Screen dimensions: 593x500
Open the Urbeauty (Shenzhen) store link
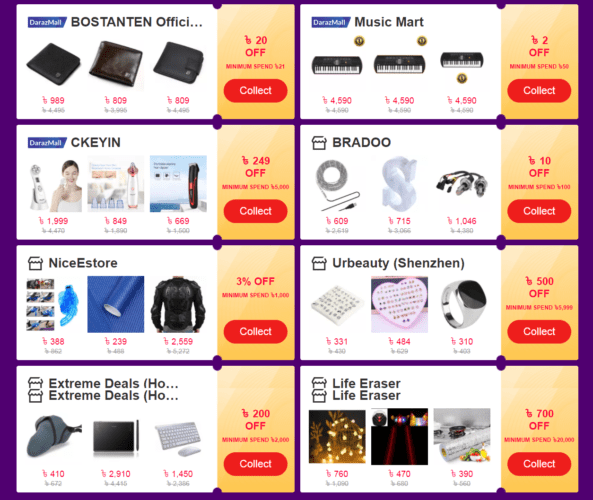(x=398, y=263)
